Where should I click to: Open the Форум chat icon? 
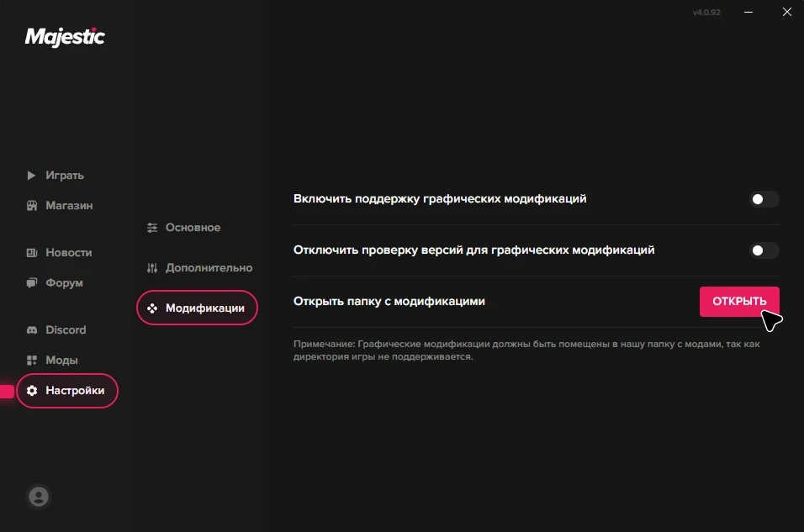click(x=32, y=283)
